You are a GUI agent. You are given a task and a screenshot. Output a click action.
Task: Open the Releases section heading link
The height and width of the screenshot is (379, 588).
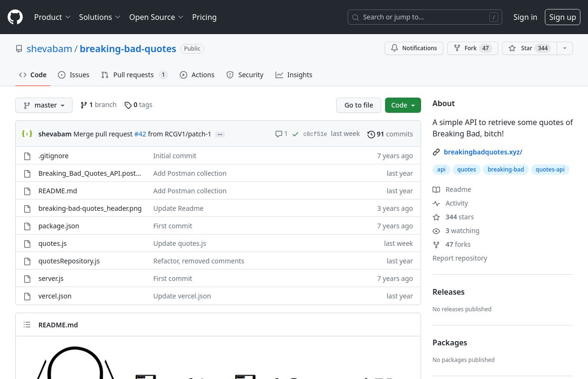[x=448, y=292]
